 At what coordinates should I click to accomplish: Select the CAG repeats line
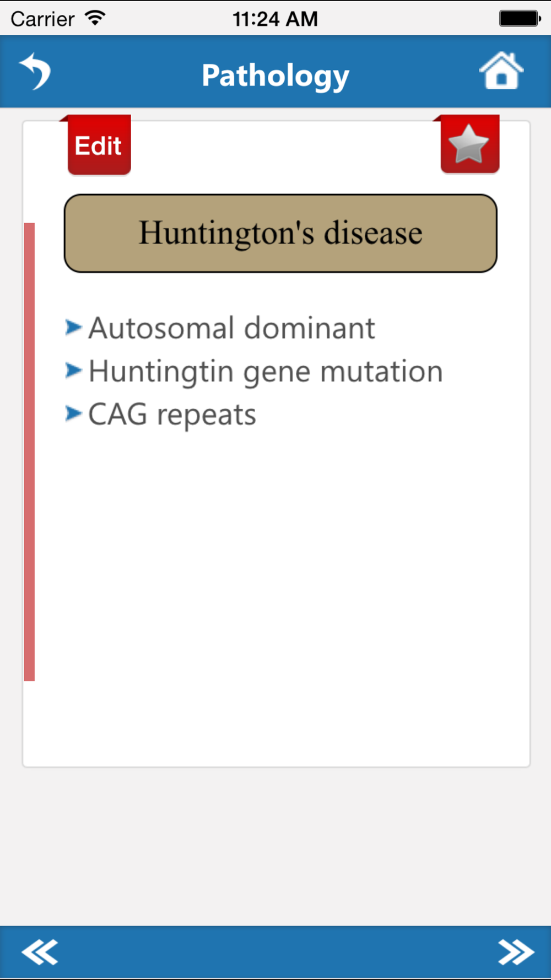[172, 415]
